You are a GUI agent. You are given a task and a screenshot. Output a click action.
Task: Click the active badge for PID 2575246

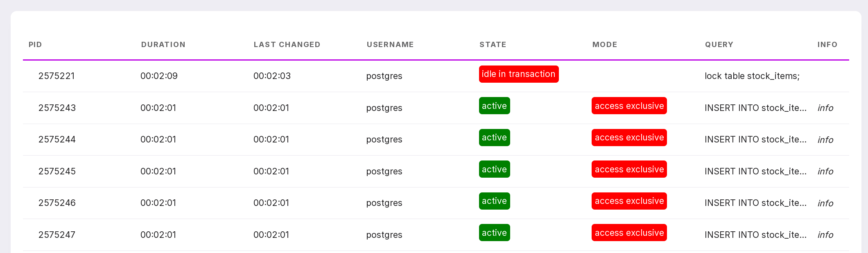point(494,201)
